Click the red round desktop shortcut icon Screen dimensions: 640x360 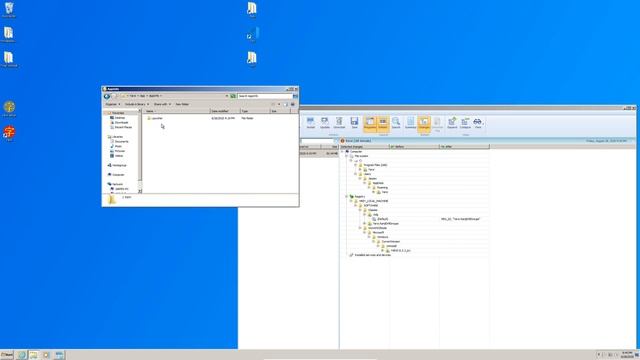click(x=9, y=133)
